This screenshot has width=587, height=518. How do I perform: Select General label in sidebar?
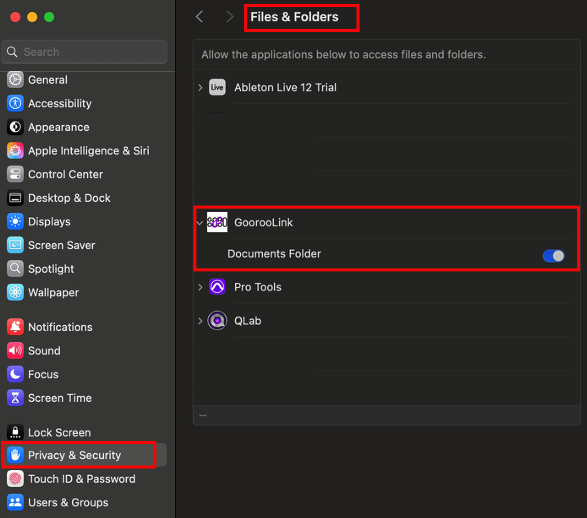click(x=48, y=80)
